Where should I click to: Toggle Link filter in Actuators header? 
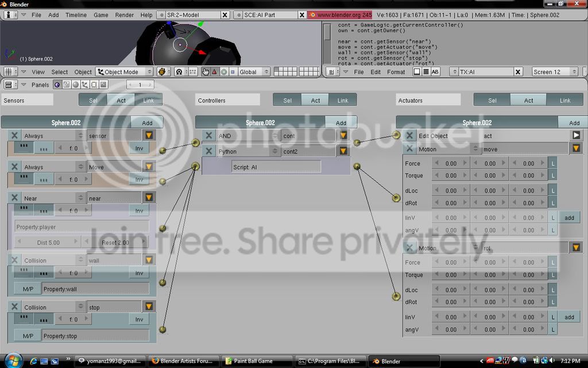[565, 100]
